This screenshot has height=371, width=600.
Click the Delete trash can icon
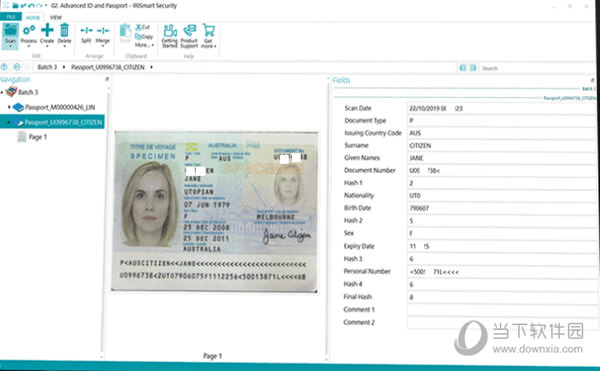click(64, 30)
